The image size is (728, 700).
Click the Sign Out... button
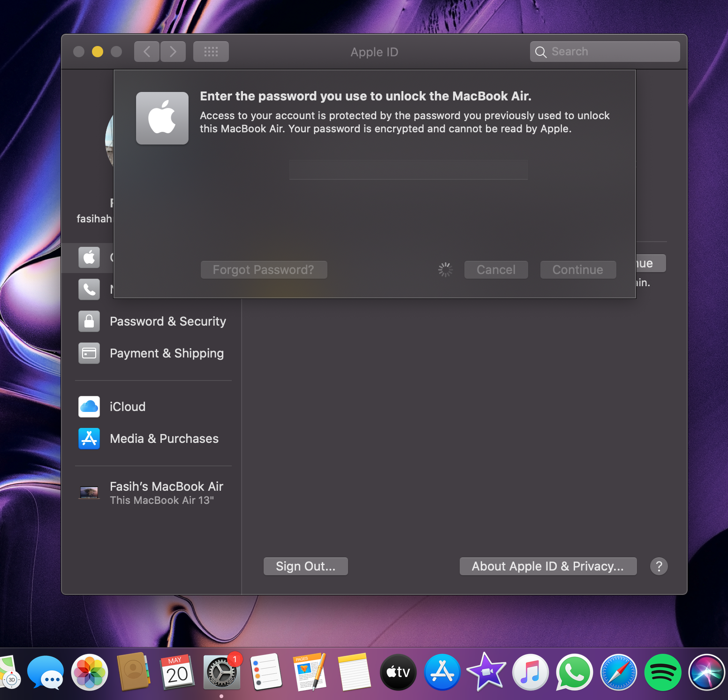306,566
